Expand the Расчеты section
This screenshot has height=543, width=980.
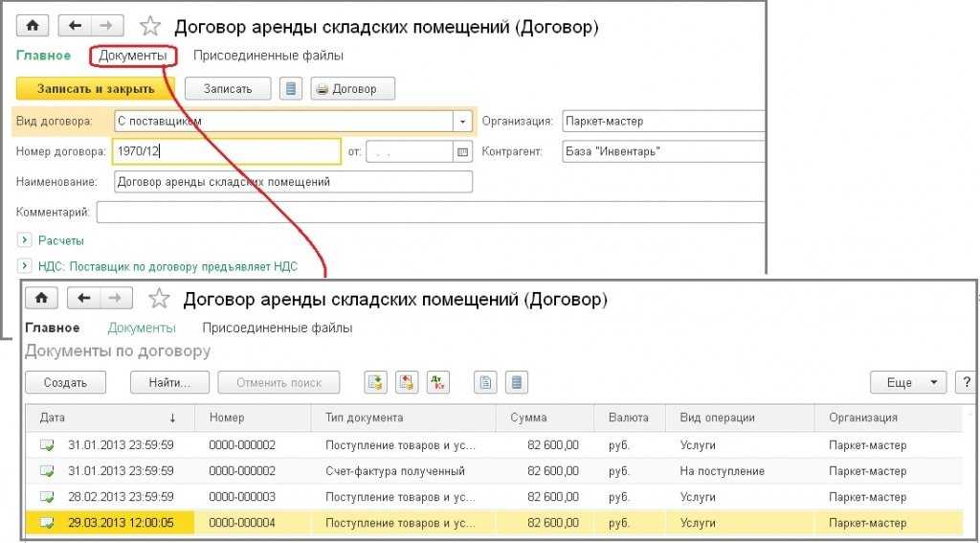[x=25, y=240]
